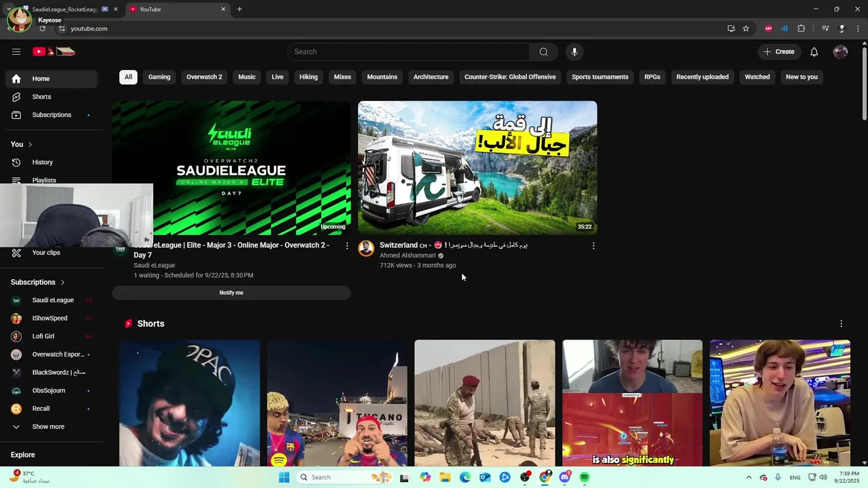Switch to SaudiLeague_RocketLeague tab

coord(66,9)
